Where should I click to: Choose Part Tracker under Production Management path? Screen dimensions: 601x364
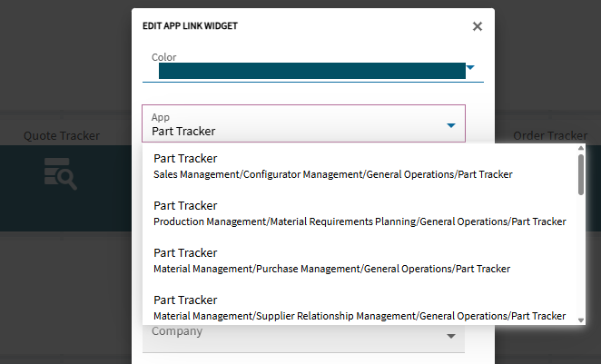pos(360,213)
